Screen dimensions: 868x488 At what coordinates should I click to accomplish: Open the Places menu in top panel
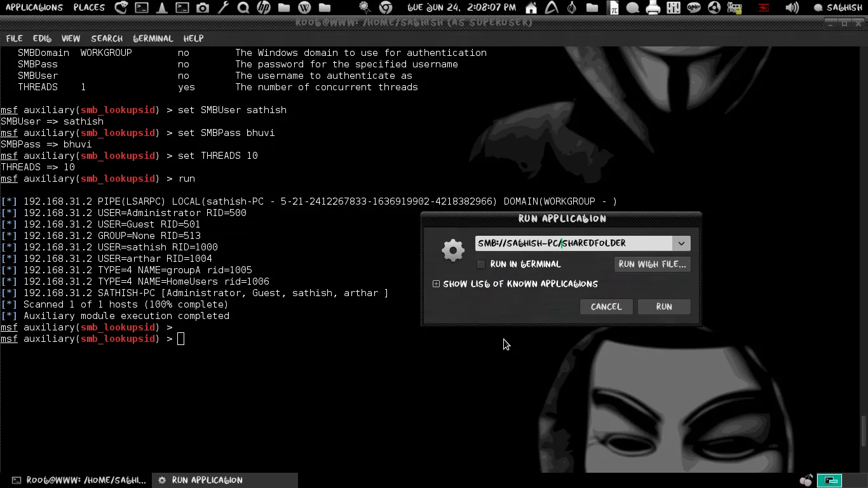(x=89, y=8)
